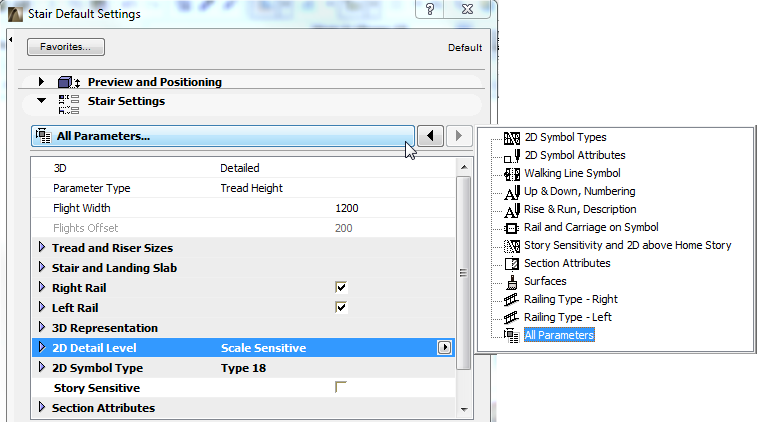Edit the Flight Width value 1200
The image size is (757, 422).
click(347, 208)
